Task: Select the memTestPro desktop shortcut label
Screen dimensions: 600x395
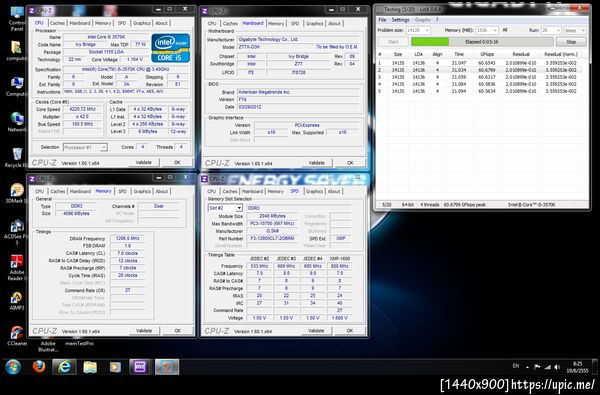Action: click(79, 344)
